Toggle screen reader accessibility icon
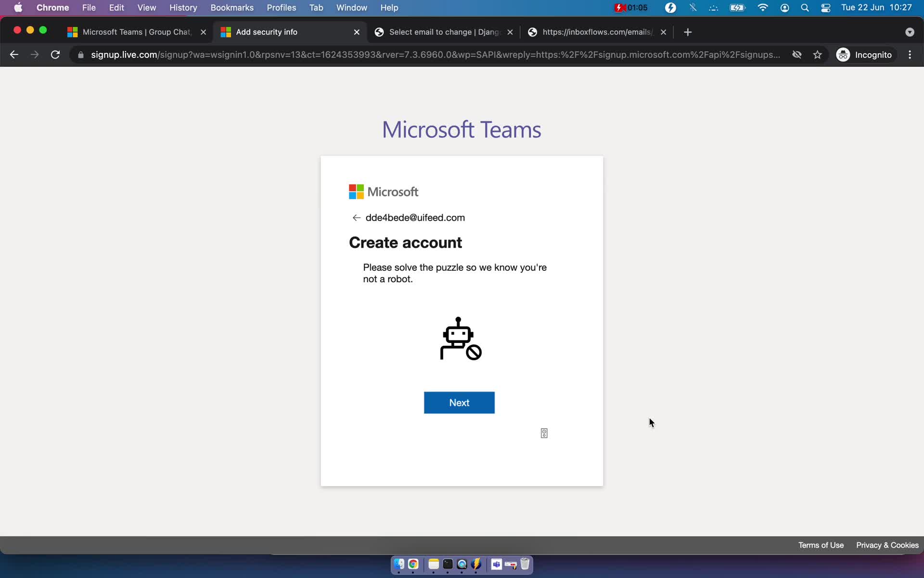Viewport: 924px width, 578px height. [x=544, y=433]
